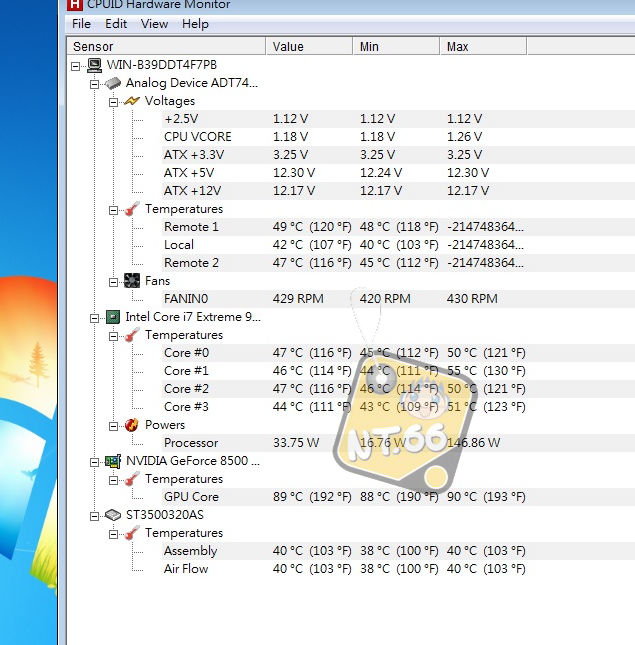Click the Voltages lightning icon

pyautogui.click(x=132, y=101)
